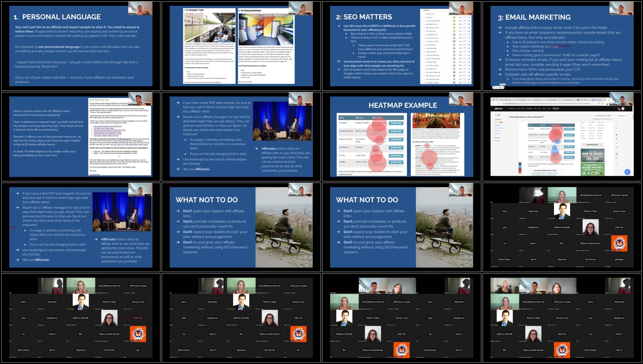Switch to the Google Calendar browser tab

[507, 100]
